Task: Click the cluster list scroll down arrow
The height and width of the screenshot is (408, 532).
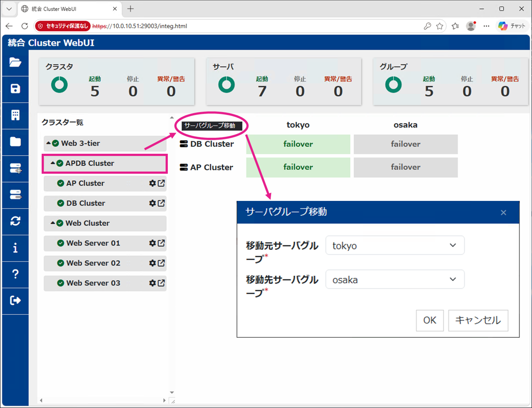Action: tap(172, 393)
